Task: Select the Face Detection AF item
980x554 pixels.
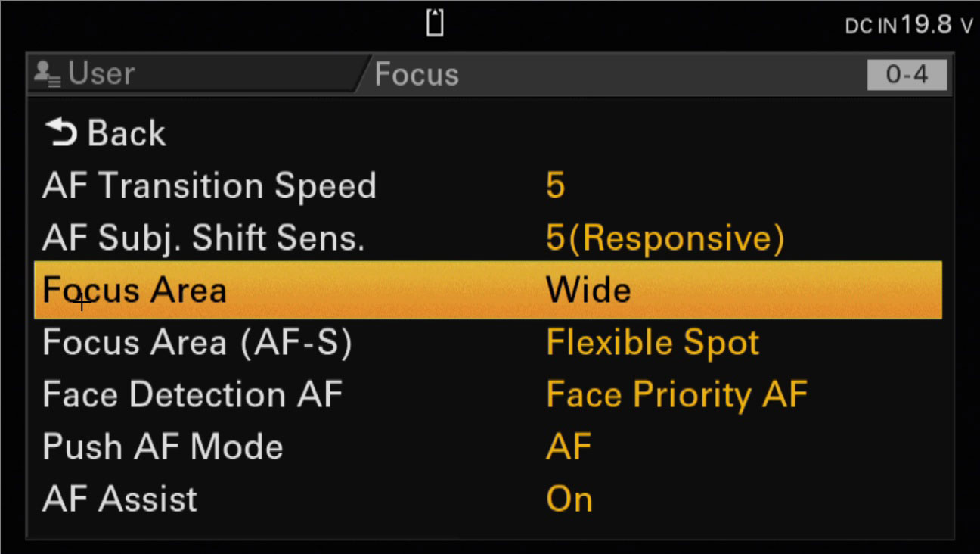Action: coord(193,395)
